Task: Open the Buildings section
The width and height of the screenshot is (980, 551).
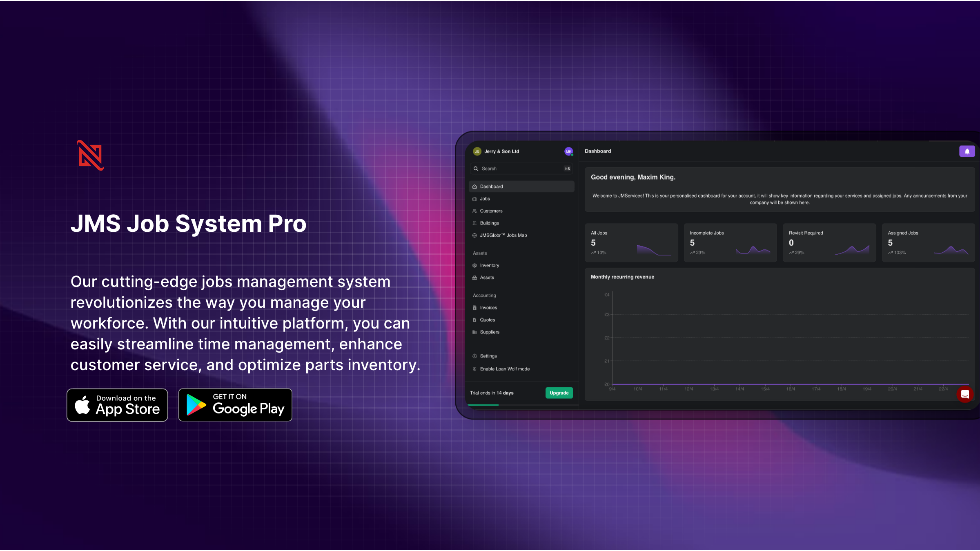Action: [489, 223]
